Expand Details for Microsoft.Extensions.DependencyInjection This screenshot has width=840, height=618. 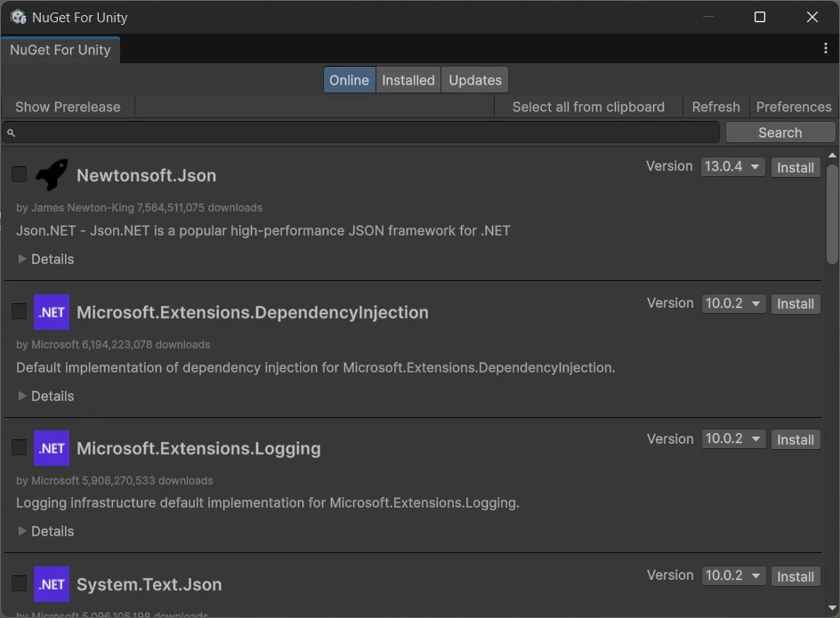coord(46,396)
